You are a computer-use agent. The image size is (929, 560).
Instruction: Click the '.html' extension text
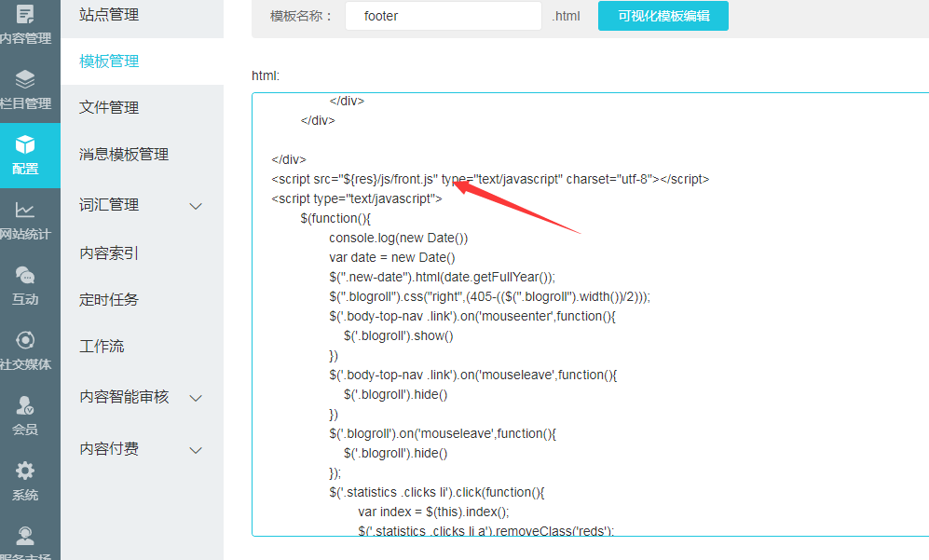pyautogui.click(x=566, y=16)
